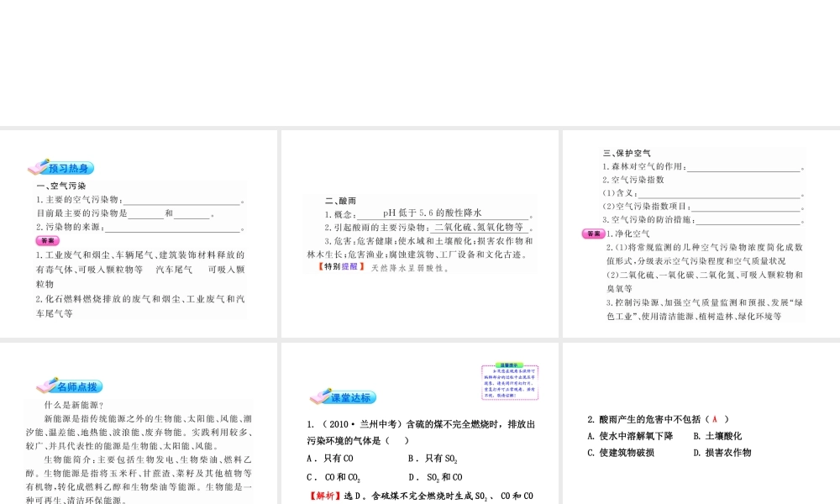Screen dimensions: 840x504
Task: Open the slide thumbnail on 酸雨产生的危害
Action: (701, 423)
